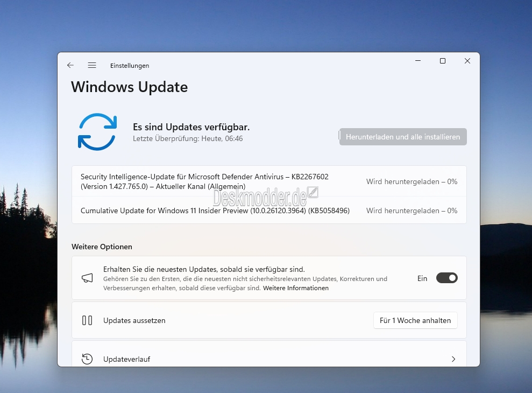
Task: Click the Updates aussetzen label
Action: [x=134, y=320]
